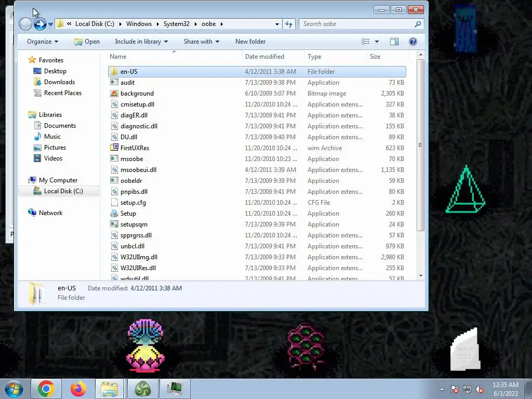Select My Computer in the navigation pane
532x399 pixels.
58,180
